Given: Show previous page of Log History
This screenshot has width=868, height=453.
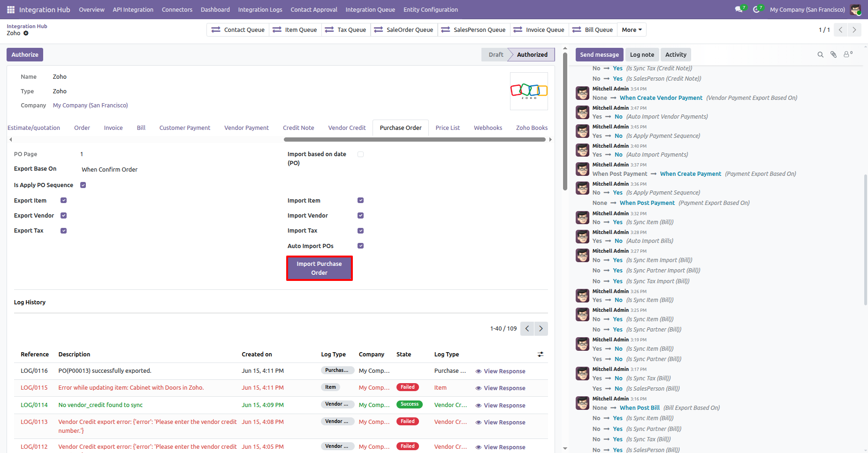Looking at the screenshot, I should tap(527, 329).
